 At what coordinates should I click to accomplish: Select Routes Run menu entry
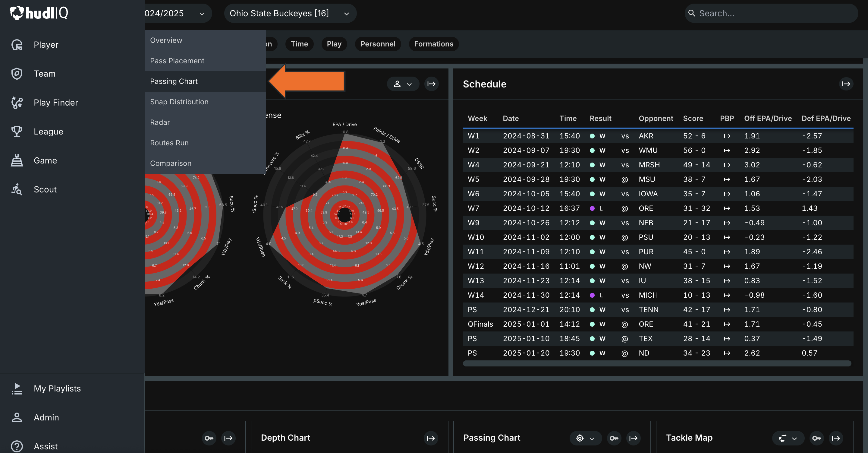pos(205,143)
